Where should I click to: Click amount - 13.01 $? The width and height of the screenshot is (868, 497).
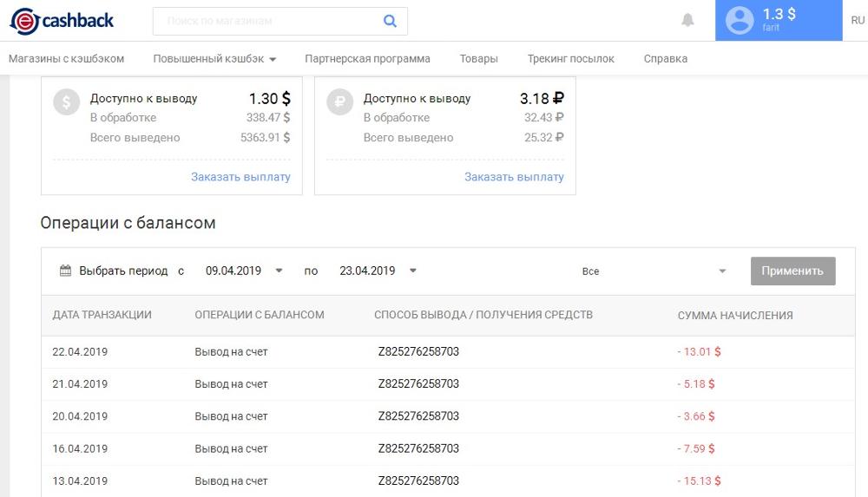click(x=699, y=352)
